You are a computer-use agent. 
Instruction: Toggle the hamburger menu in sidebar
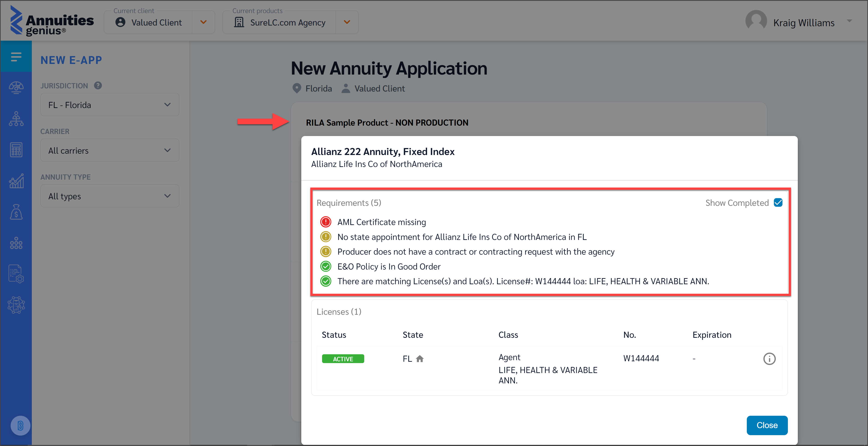[16, 57]
